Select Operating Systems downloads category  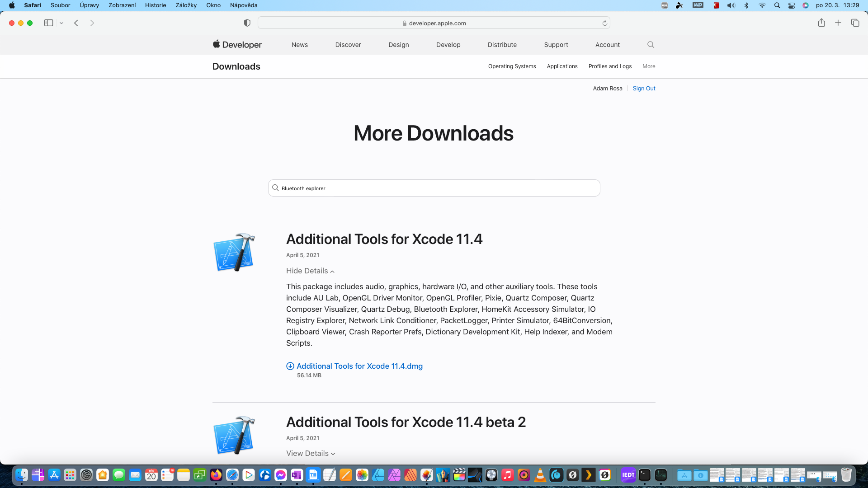coord(512,66)
